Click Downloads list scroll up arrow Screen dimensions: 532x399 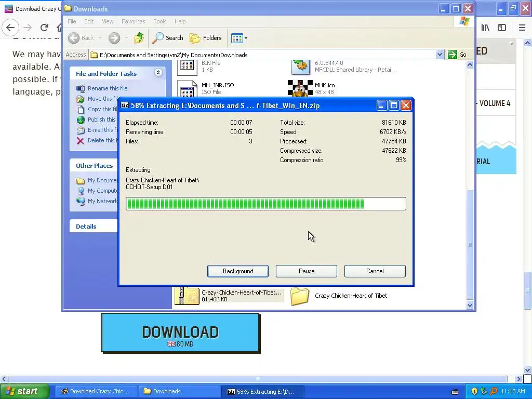pyautogui.click(x=470, y=64)
